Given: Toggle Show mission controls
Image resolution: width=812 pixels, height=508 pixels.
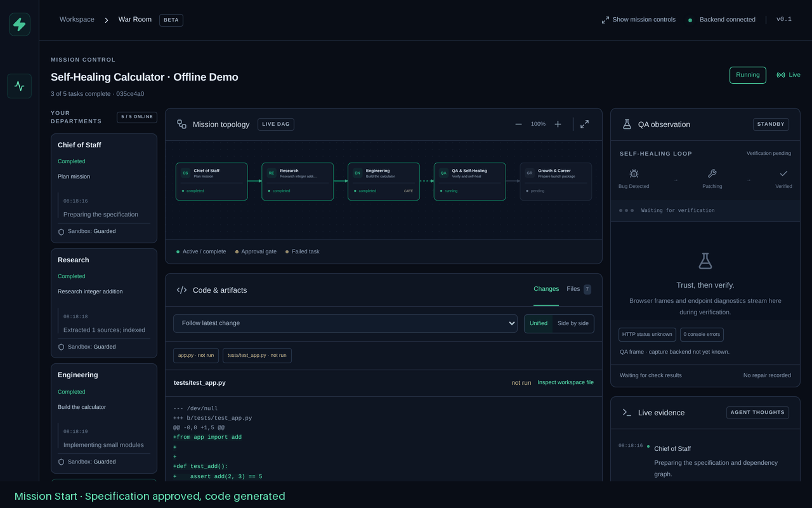Looking at the screenshot, I should click(638, 20).
